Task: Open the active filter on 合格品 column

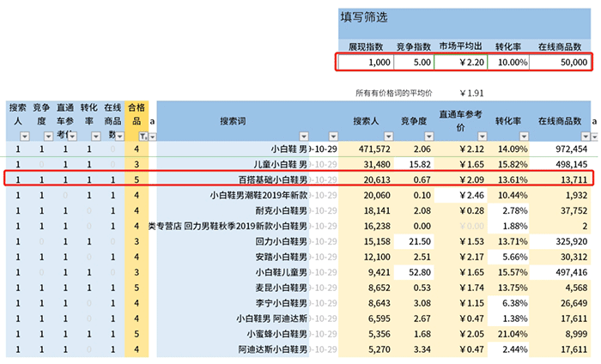Action: coord(143,136)
